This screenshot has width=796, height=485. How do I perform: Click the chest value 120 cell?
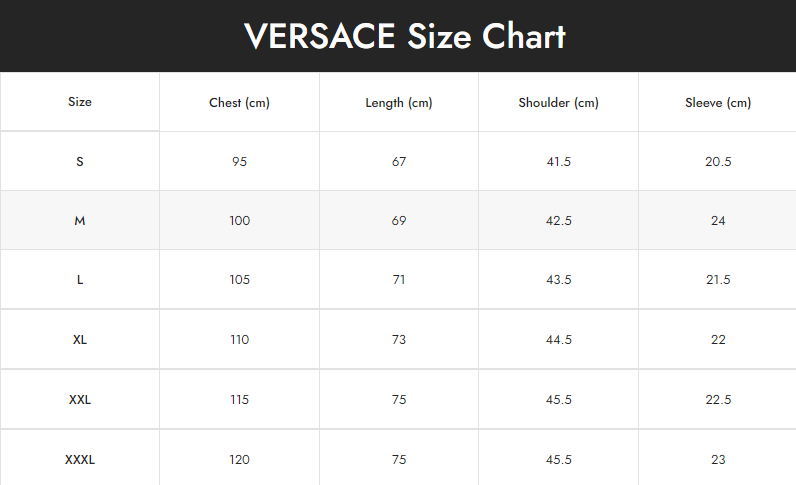[x=239, y=460]
